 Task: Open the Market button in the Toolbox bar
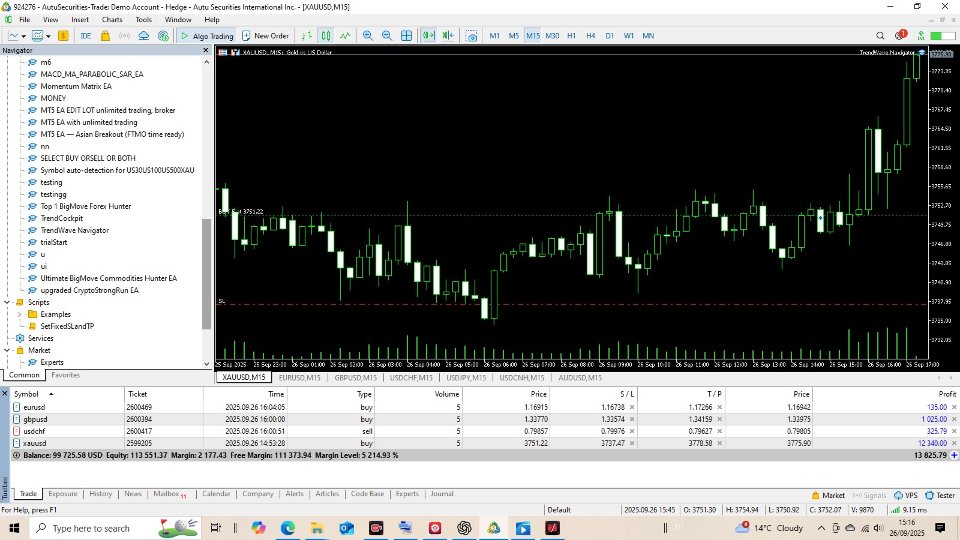[828, 495]
